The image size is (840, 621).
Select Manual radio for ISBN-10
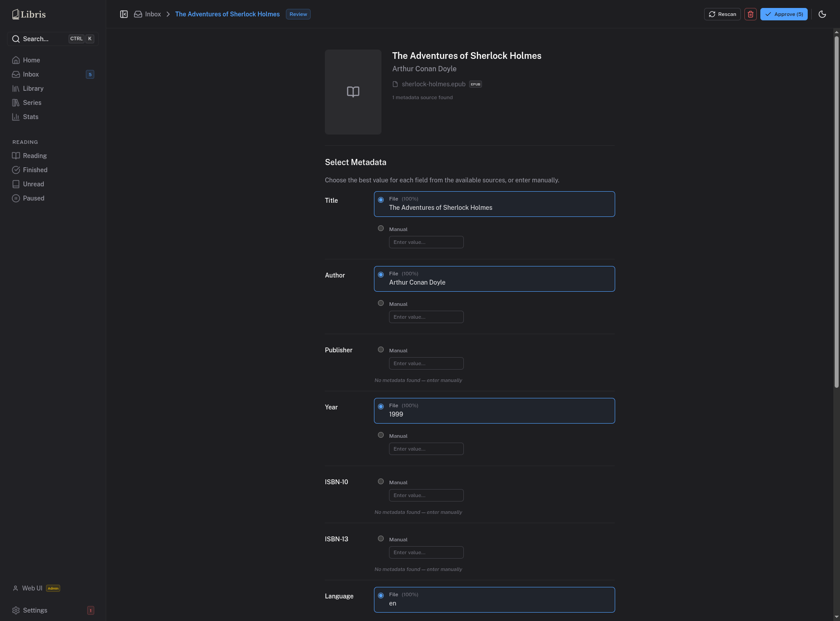click(381, 482)
